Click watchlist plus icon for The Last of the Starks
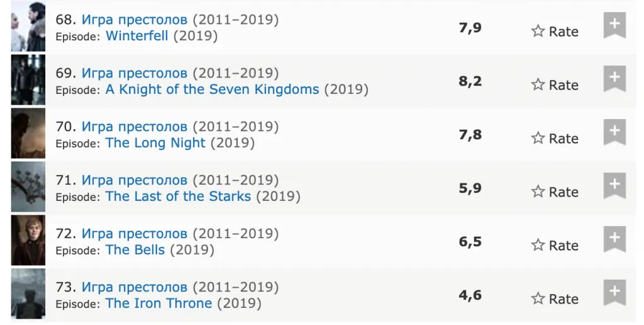The height and width of the screenshot is (325, 644). [x=614, y=186]
